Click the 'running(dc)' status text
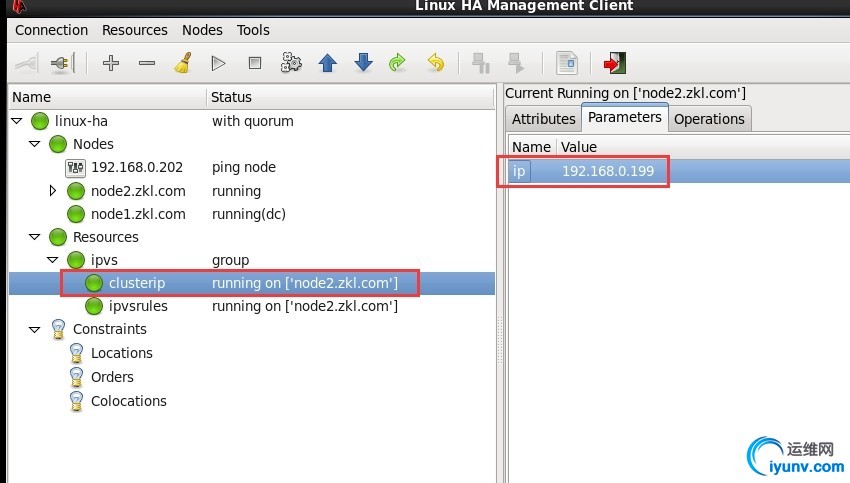Viewport: 850px width, 483px height. (x=249, y=214)
